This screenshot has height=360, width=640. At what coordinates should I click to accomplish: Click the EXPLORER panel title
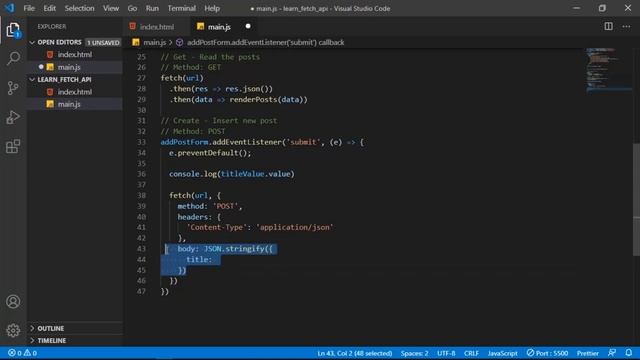(x=52, y=27)
